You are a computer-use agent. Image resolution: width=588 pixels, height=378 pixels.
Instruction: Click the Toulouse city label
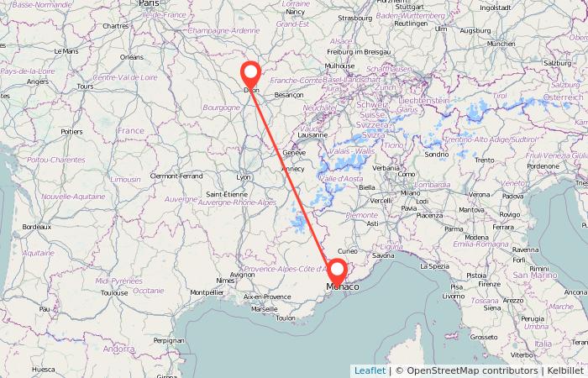pos(114,293)
